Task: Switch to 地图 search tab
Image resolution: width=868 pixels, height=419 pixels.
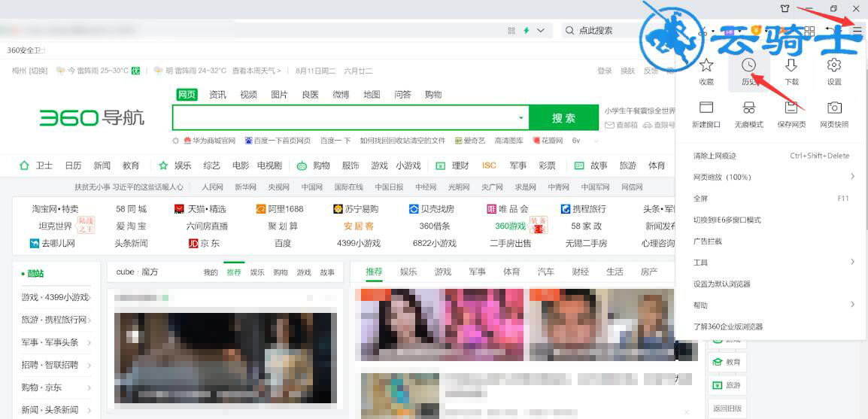Action: 372,95
